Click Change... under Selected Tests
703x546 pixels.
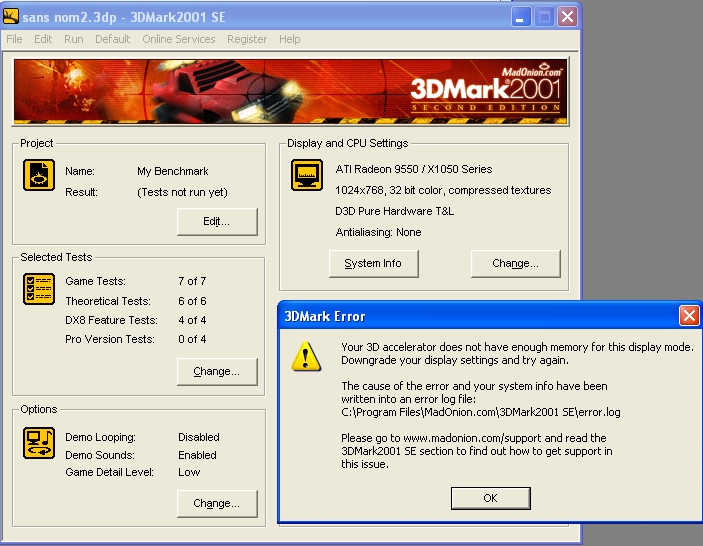pos(217,371)
